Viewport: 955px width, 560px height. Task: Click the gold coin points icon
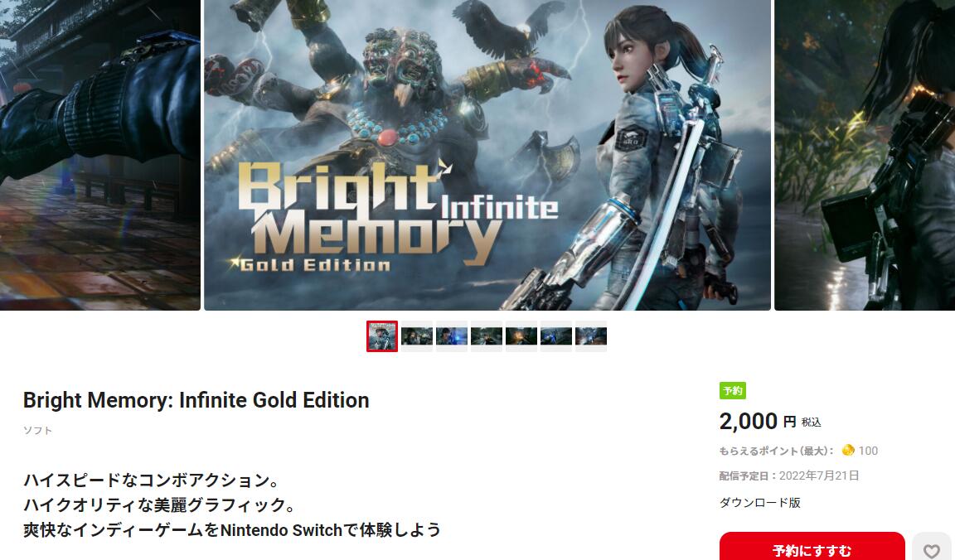pos(848,451)
